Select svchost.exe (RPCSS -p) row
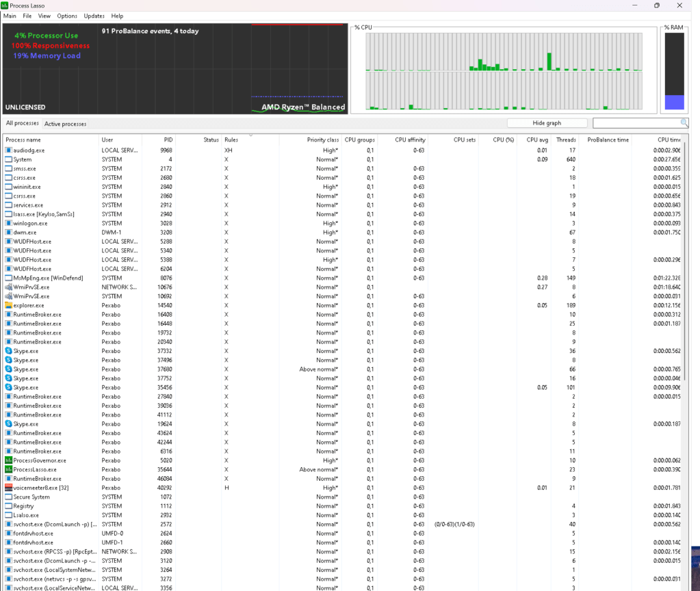 [x=343, y=552]
